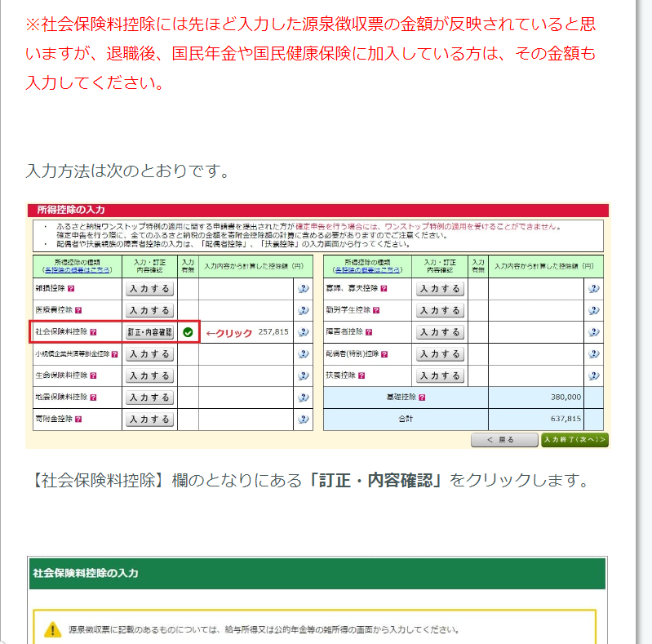
Task: Click the help icon next to 配偶者(特別)控除
Action: (384, 354)
